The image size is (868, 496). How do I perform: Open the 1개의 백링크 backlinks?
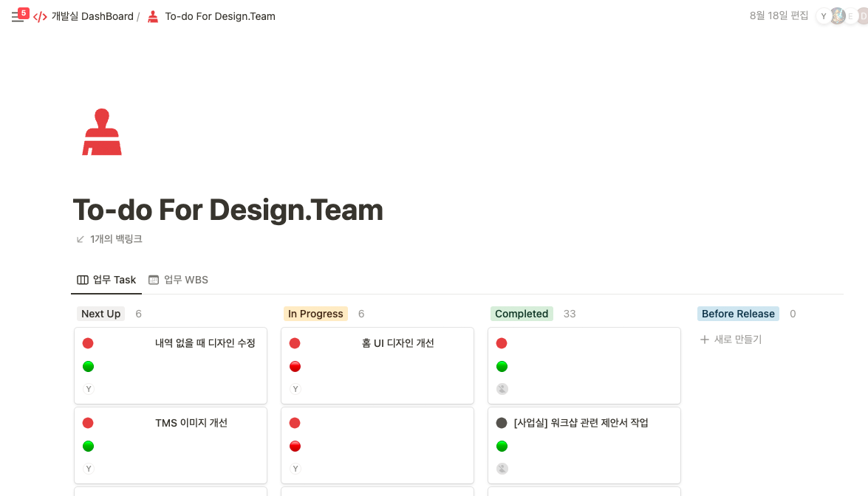pos(116,239)
